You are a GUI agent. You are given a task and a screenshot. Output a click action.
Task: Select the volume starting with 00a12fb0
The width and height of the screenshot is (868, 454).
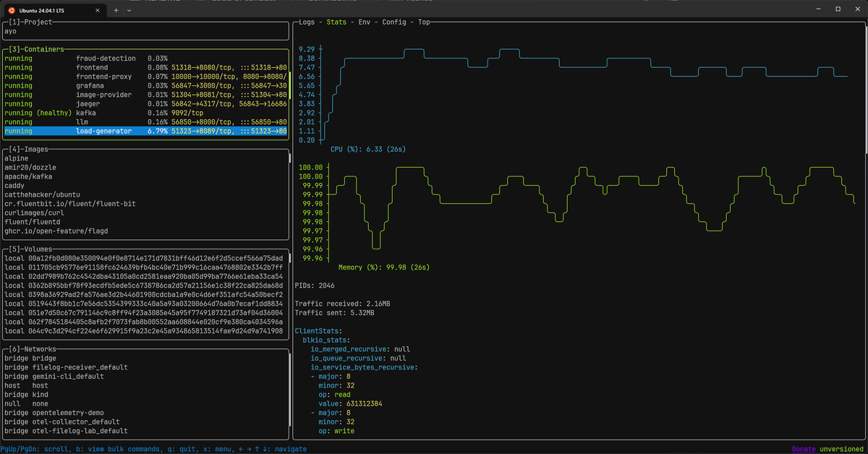pos(145,258)
